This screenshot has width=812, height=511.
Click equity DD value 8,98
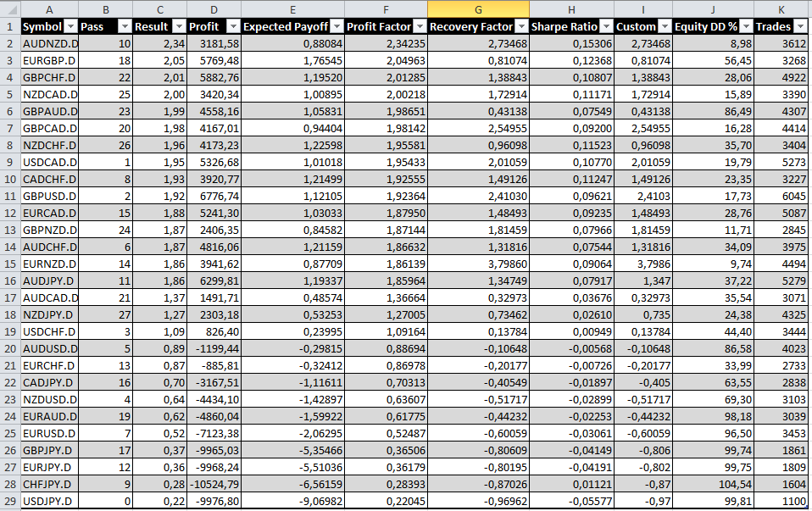pyautogui.click(x=713, y=43)
